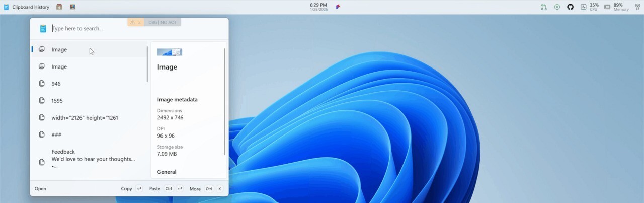644x203 pixels.
Task: Click the 'Clipboard History' title text
Action: 31,7
